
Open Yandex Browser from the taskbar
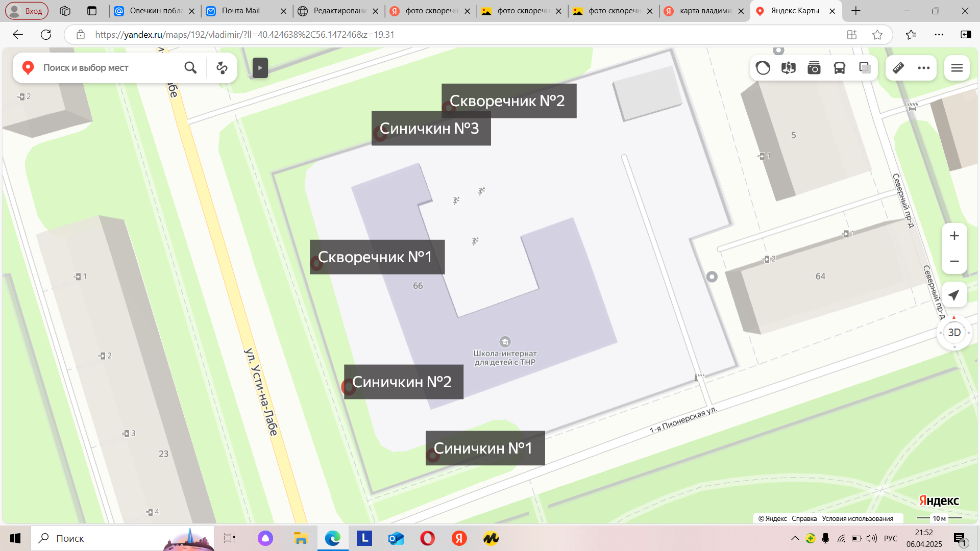pyautogui.click(x=459, y=538)
